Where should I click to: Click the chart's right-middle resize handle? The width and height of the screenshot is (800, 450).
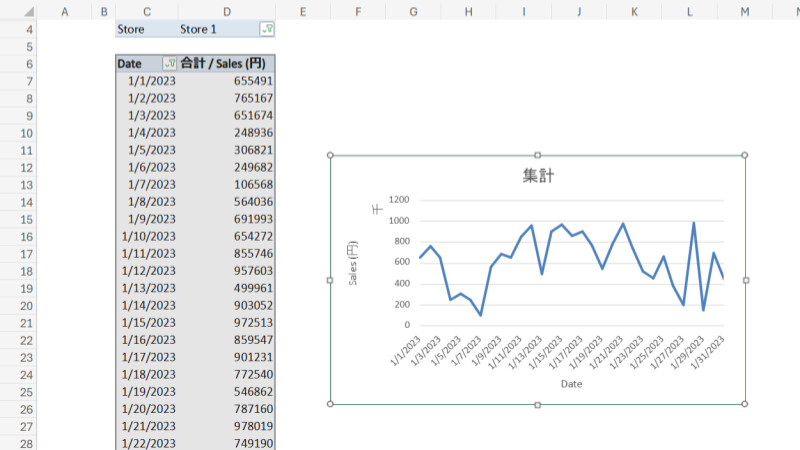click(745, 280)
